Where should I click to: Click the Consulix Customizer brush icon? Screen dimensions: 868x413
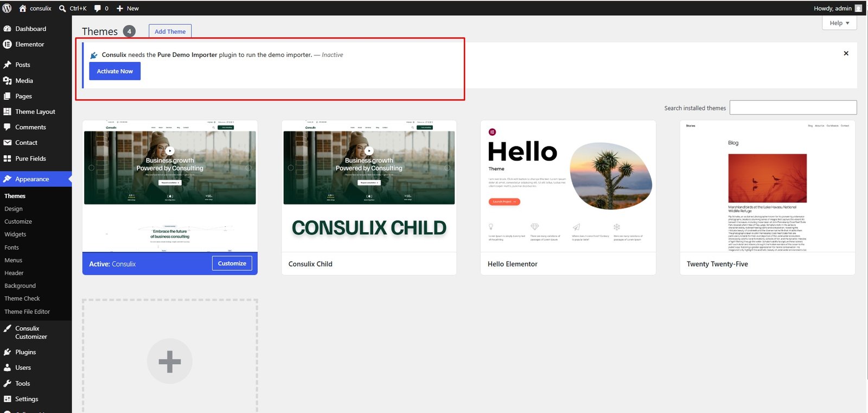pyautogui.click(x=8, y=328)
